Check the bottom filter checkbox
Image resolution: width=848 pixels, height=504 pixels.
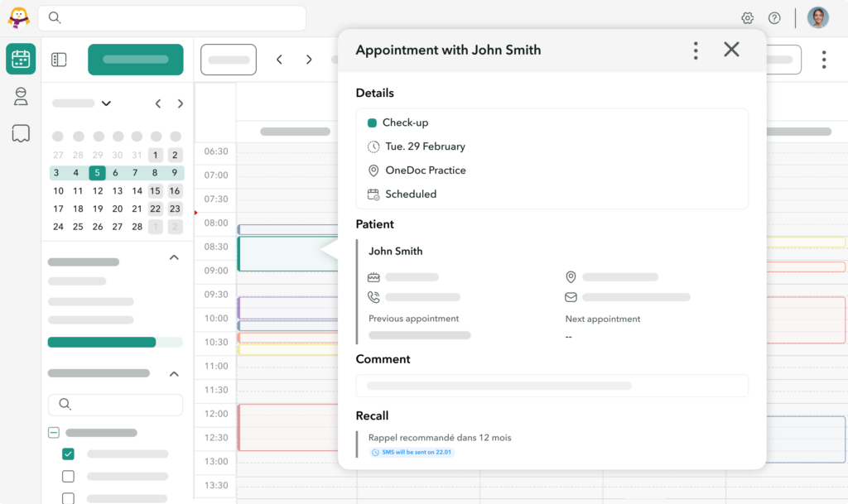[69, 498]
